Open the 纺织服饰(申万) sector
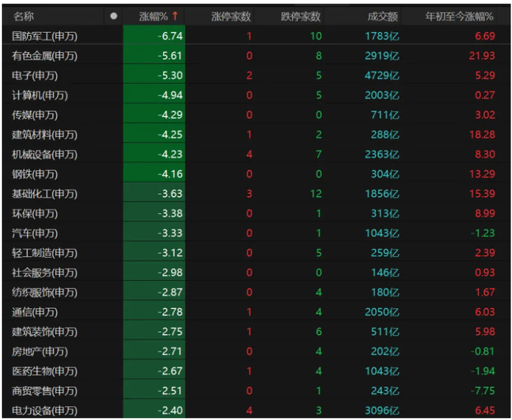 [45, 292]
